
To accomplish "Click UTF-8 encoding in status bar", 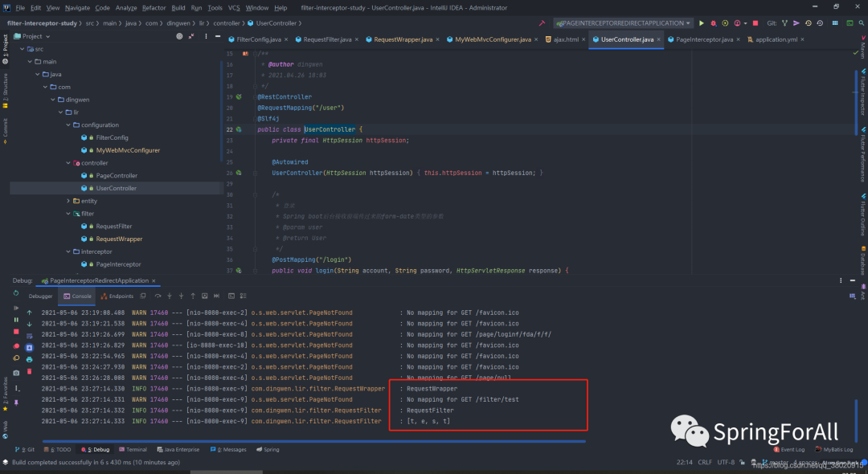I will pos(726,463).
